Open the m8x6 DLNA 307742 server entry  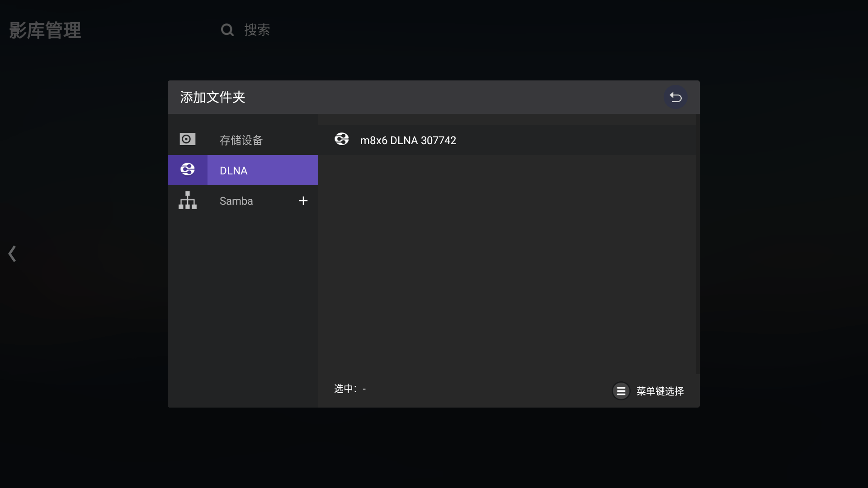408,141
